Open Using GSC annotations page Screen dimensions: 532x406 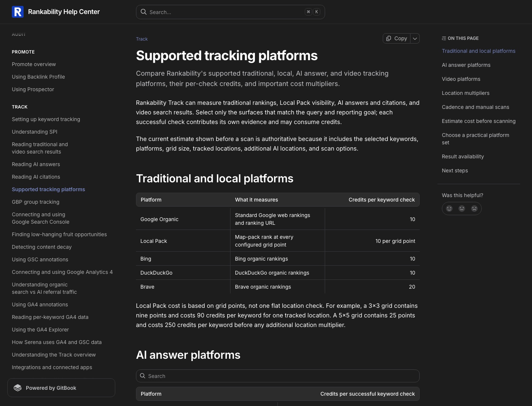40,259
